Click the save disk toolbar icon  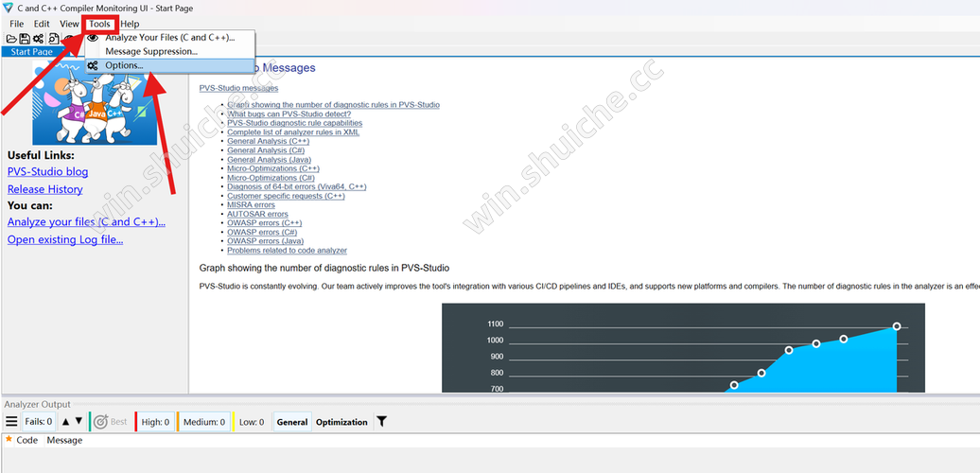click(25, 39)
